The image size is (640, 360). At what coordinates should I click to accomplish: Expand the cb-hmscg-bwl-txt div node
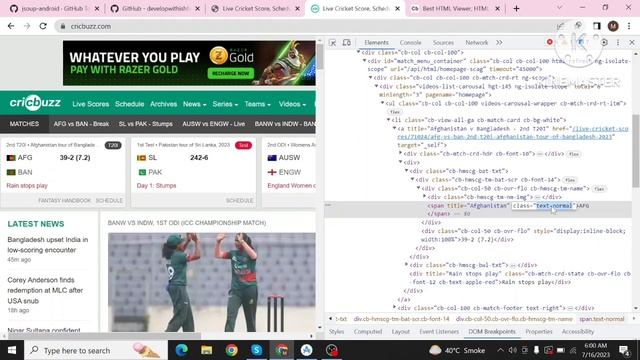(407, 265)
